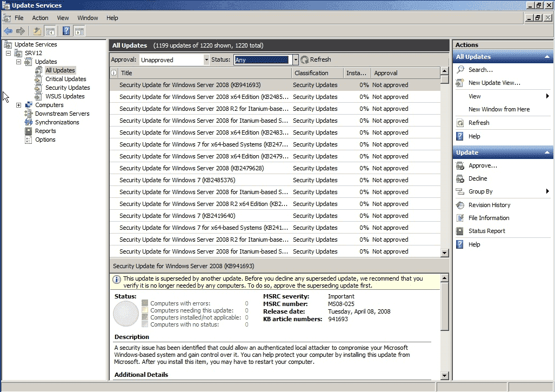Click the Refresh icon in Actions pane
555x392 pixels.
[x=460, y=123]
